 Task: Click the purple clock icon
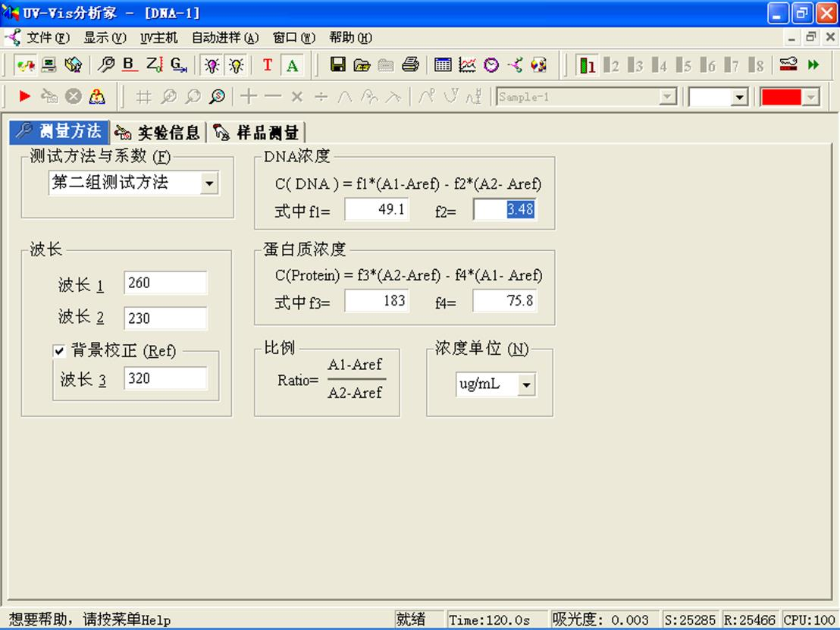pyautogui.click(x=491, y=65)
